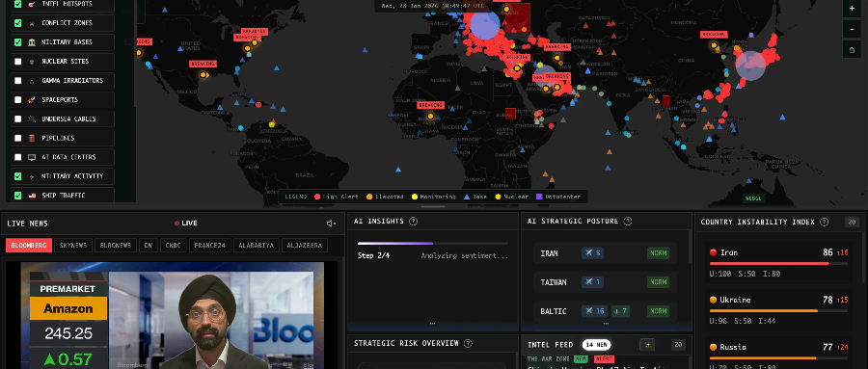Click the AI Data Centers monitor icon
The height and width of the screenshot is (369, 868).
(32, 157)
